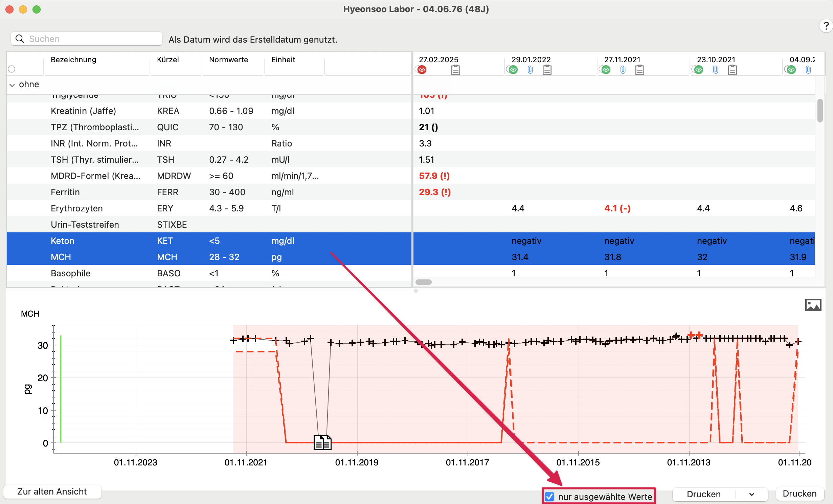Sort by Einheit column header
Viewport: 833px width, 504px height.
(283, 60)
